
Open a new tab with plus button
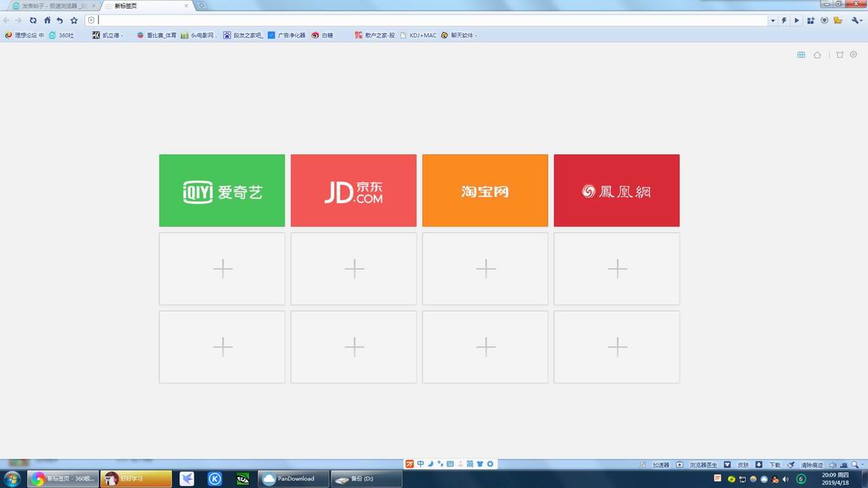(x=202, y=5)
